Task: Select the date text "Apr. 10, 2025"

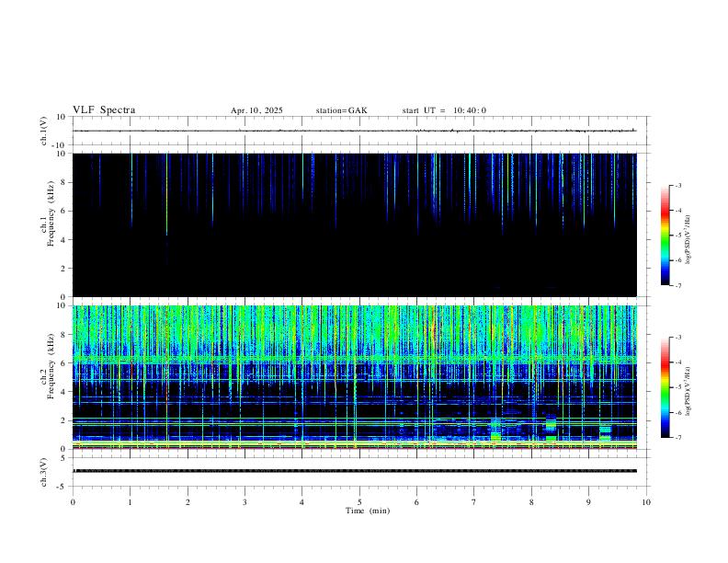Action: (x=256, y=110)
